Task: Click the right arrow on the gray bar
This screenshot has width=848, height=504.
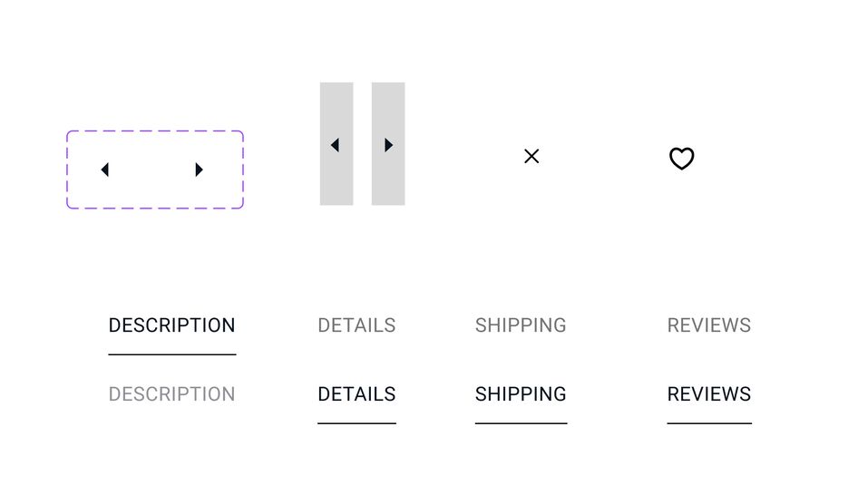Action: tap(389, 145)
